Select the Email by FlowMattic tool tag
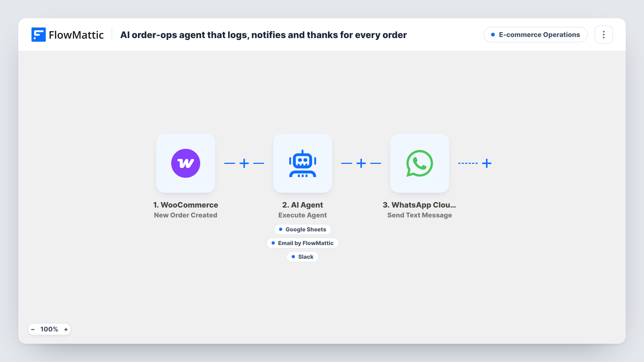Image resolution: width=644 pixels, height=362 pixels. coord(302,243)
